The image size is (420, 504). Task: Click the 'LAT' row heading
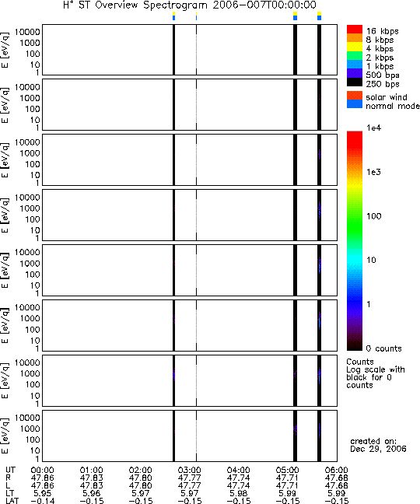[x=12, y=501]
